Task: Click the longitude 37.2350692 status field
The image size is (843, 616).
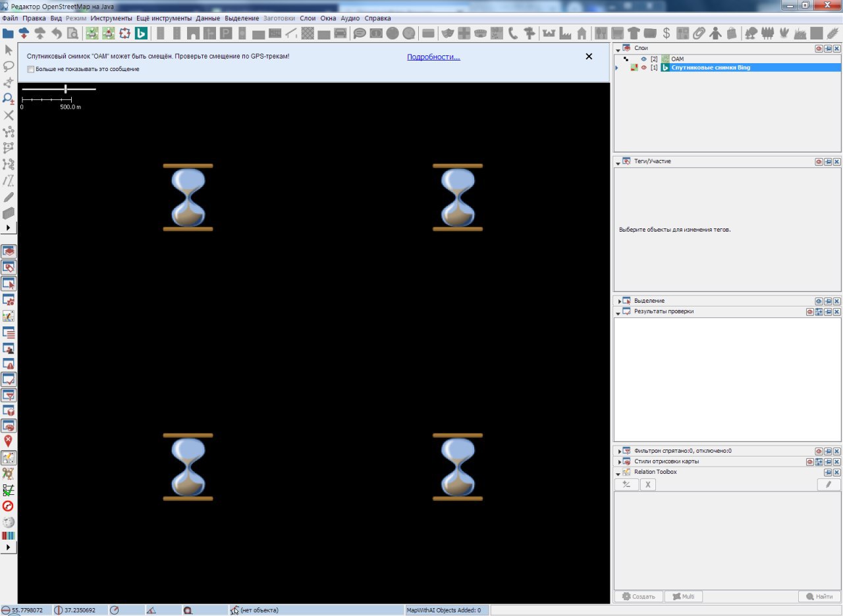Action: coord(79,611)
